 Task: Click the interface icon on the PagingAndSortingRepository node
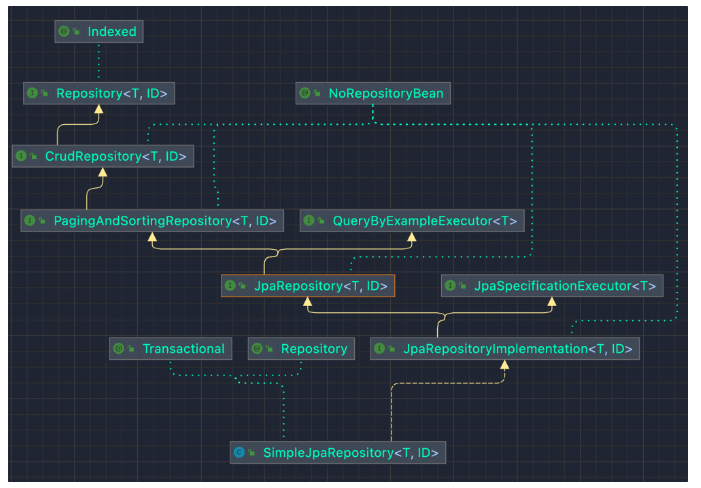[30, 220]
